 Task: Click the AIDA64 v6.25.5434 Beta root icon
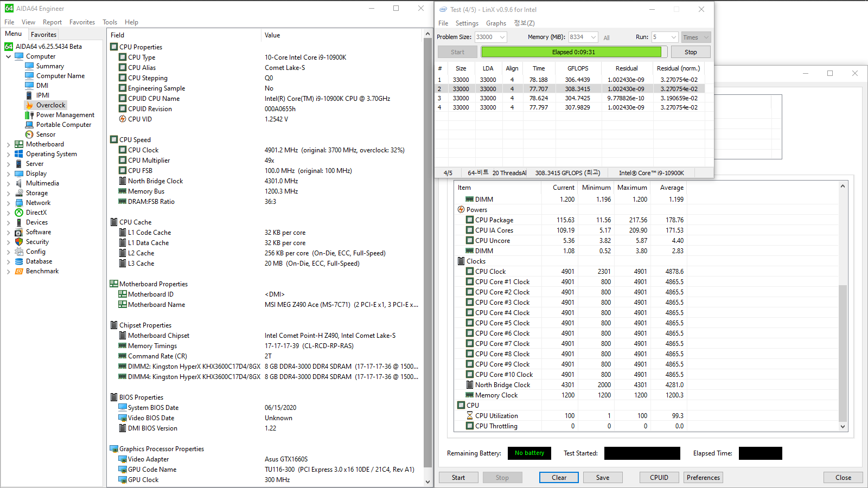point(9,47)
